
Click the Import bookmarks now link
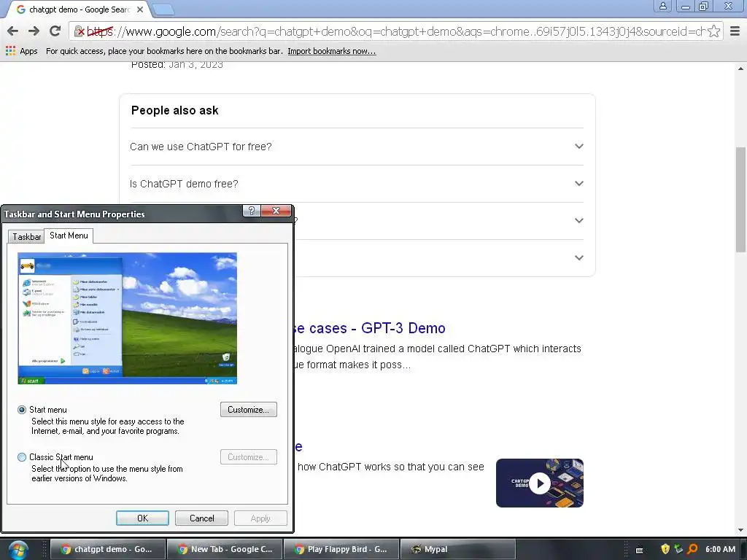(x=332, y=51)
